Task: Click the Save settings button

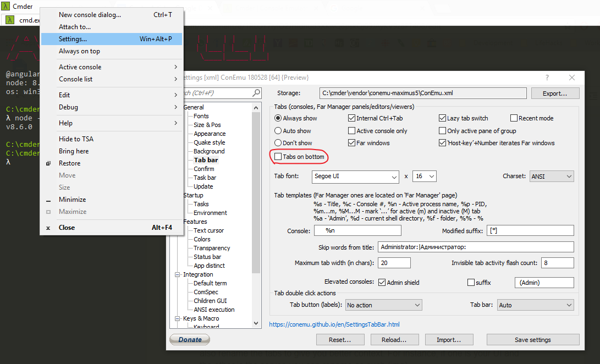Action: (x=533, y=340)
